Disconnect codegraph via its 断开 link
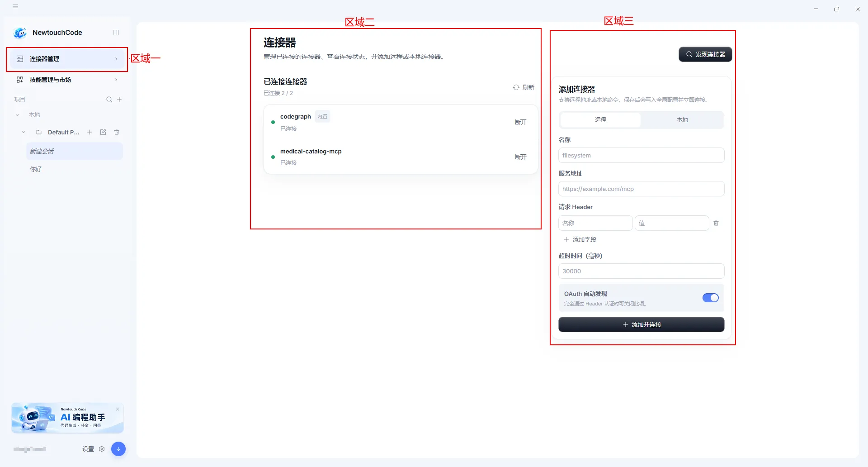The image size is (868, 467). (x=521, y=122)
